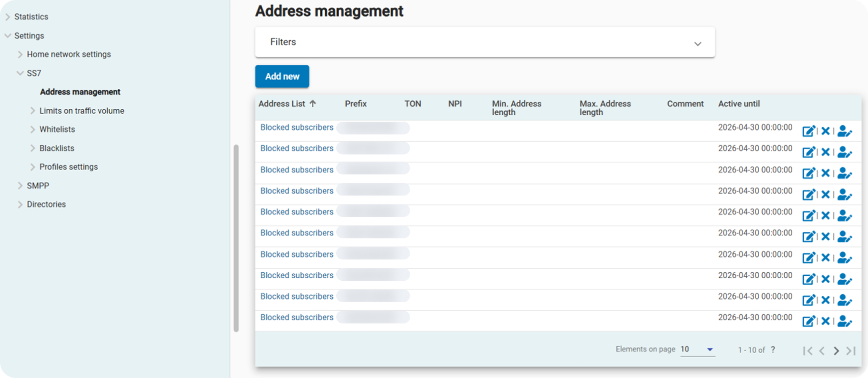Go to the previous page of results
Image resolution: width=868 pixels, height=378 pixels.
point(822,351)
